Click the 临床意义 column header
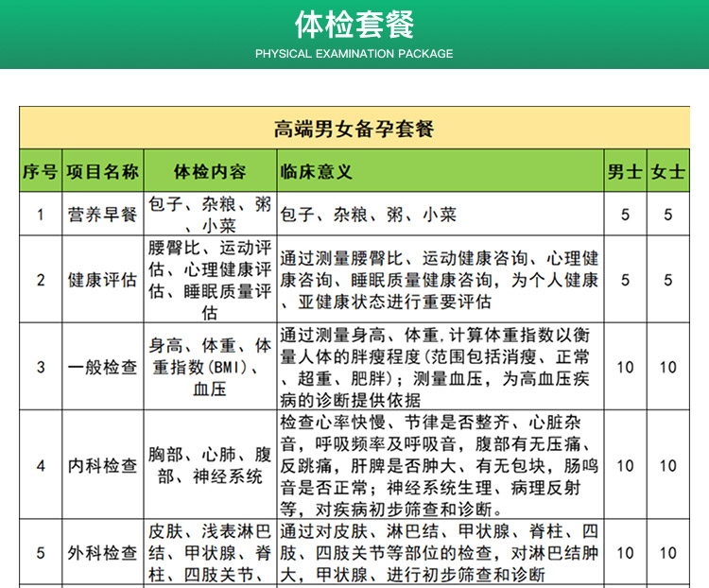 coord(317,172)
